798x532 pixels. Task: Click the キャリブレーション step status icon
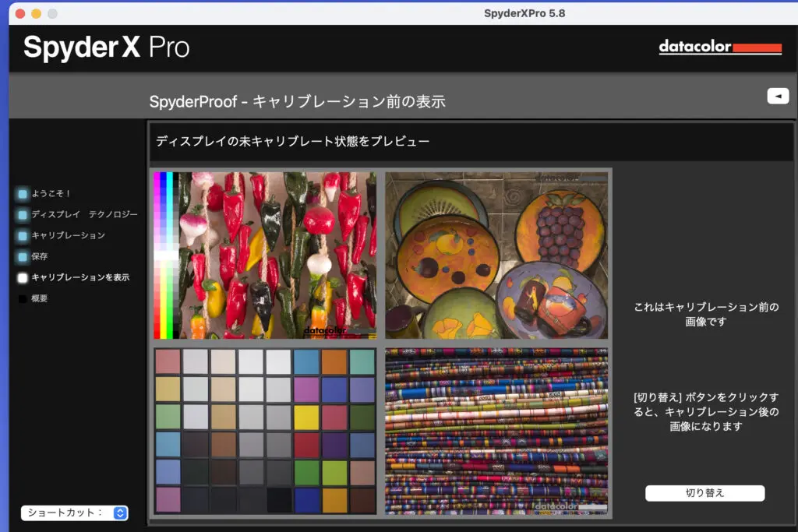click(22, 235)
